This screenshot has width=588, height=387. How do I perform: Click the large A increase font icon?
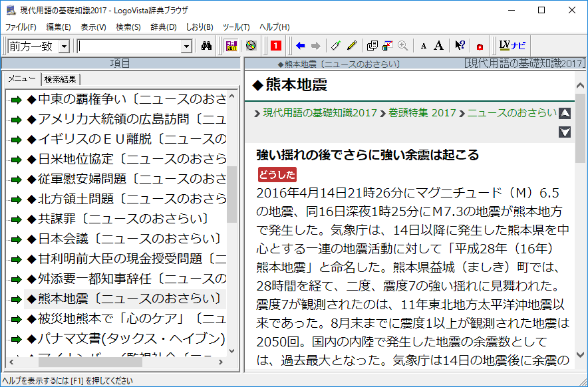(438, 46)
